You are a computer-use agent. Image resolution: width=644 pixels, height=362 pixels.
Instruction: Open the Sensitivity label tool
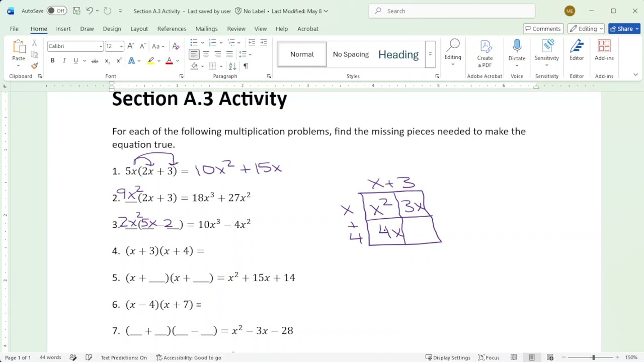point(547,50)
